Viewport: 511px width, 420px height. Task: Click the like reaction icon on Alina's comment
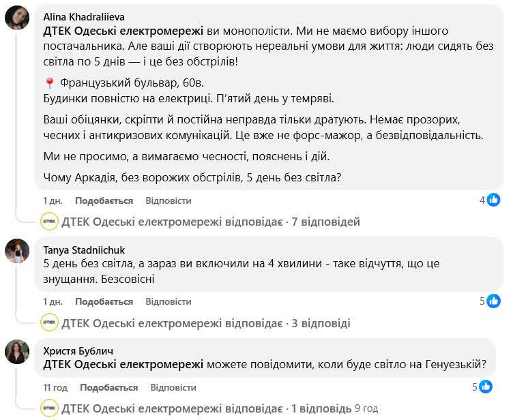point(493,200)
